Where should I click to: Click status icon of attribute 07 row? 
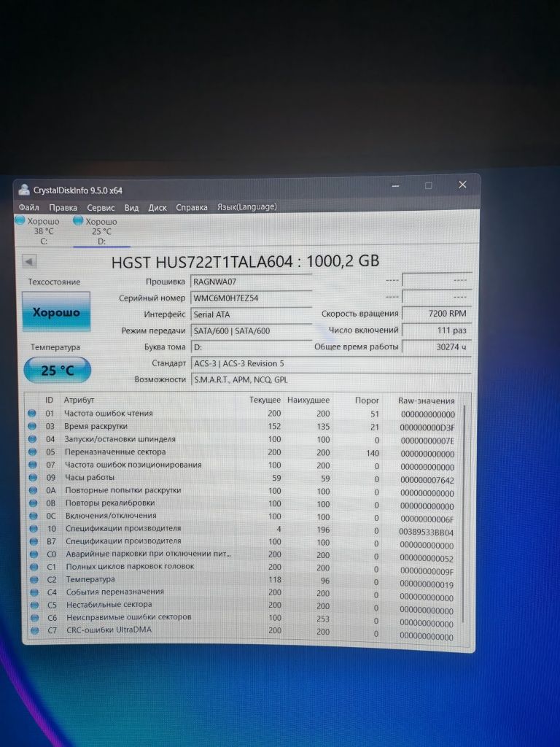tap(32, 465)
